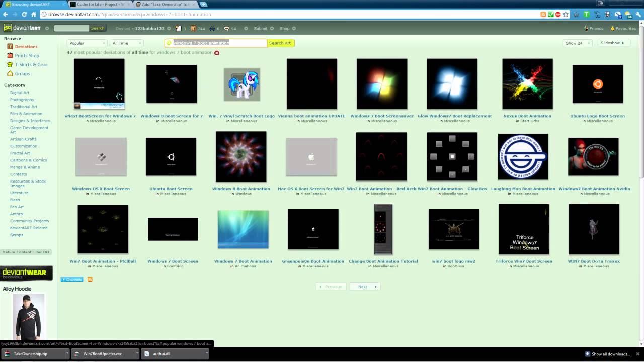Image resolution: width=644 pixels, height=362 pixels.
Task: Expand the Shop menu arrow
Action: (294, 29)
